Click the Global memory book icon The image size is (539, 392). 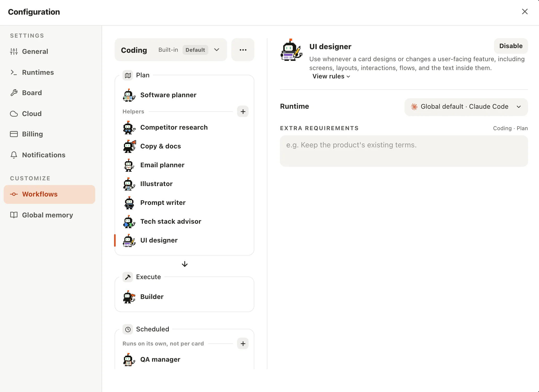click(x=14, y=215)
